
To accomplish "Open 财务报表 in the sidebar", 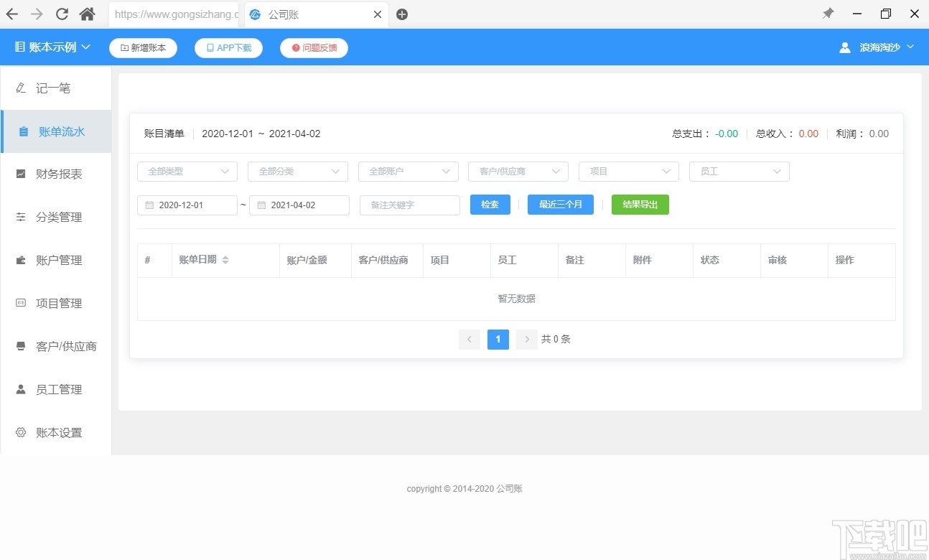I will point(56,174).
